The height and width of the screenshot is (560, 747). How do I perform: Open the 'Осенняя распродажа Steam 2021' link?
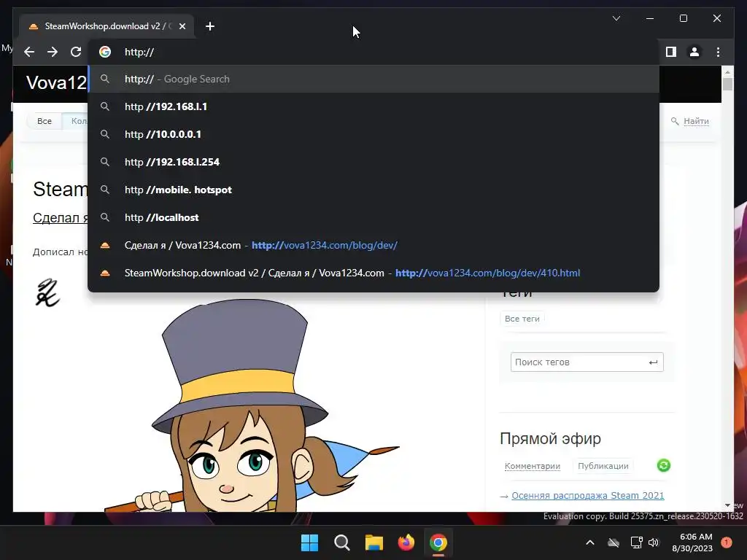[x=587, y=495]
